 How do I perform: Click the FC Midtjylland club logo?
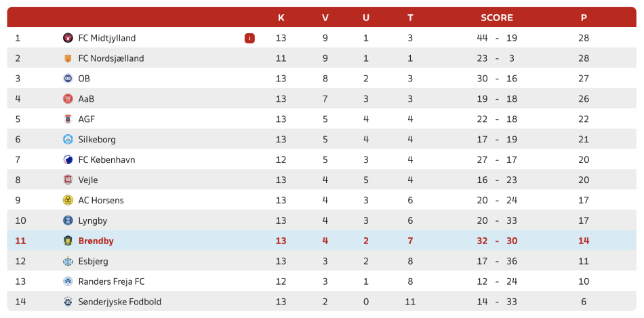tap(68, 38)
